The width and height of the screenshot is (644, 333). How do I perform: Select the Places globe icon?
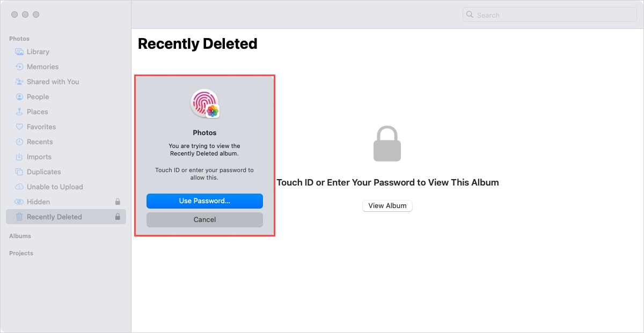click(x=18, y=112)
